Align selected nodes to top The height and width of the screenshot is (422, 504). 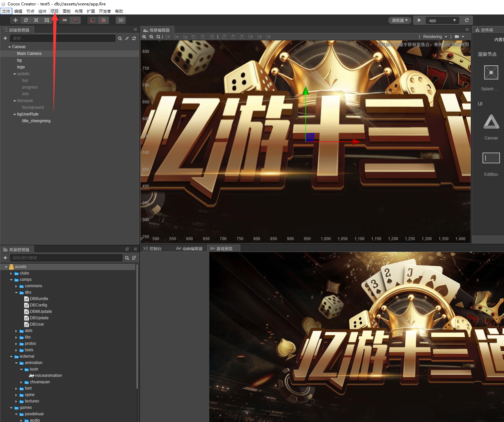168,37
